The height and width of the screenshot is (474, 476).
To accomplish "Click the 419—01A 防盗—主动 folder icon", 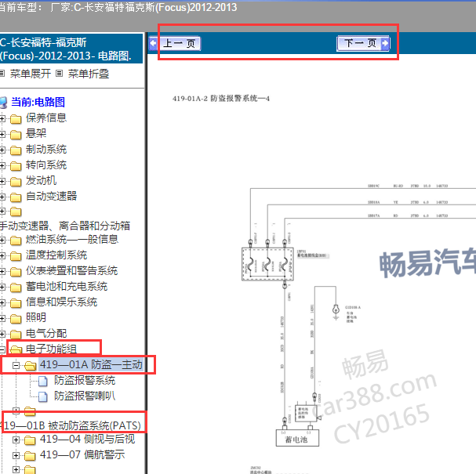I will (x=30, y=366).
